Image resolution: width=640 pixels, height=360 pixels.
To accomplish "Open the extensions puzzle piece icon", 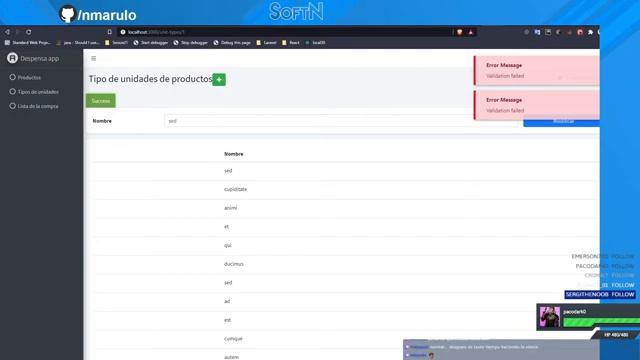I will pyautogui.click(x=590, y=32).
